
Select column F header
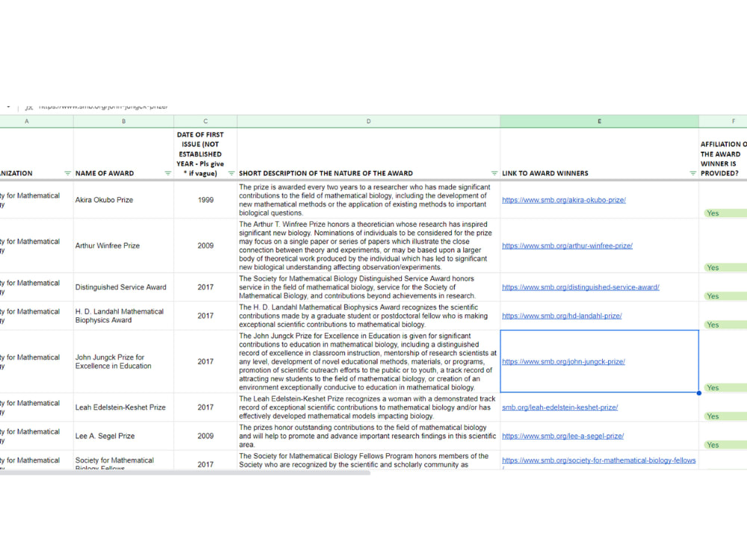[x=723, y=122]
